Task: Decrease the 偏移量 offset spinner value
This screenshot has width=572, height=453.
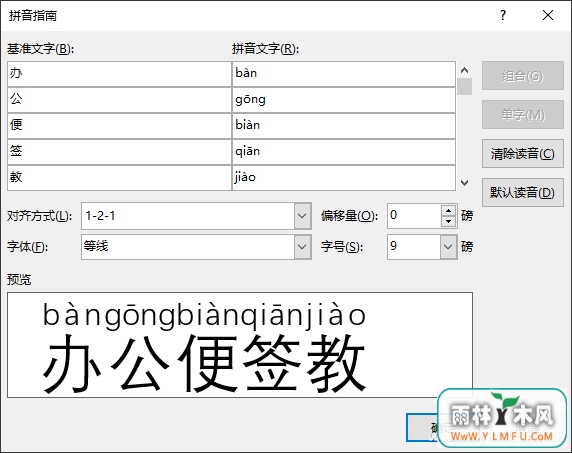Action: click(448, 221)
